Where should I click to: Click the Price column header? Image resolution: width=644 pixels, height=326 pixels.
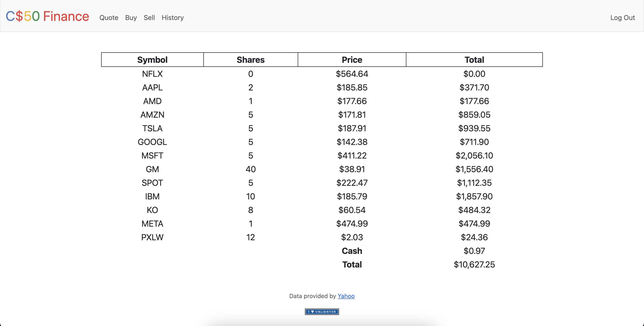click(352, 60)
